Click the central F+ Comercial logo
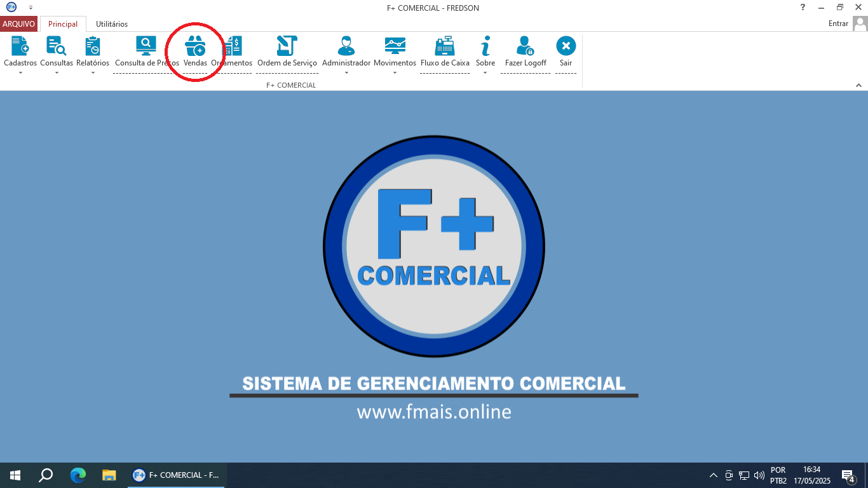Viewport: 868px width, 488px height. (x=434, y=246)
